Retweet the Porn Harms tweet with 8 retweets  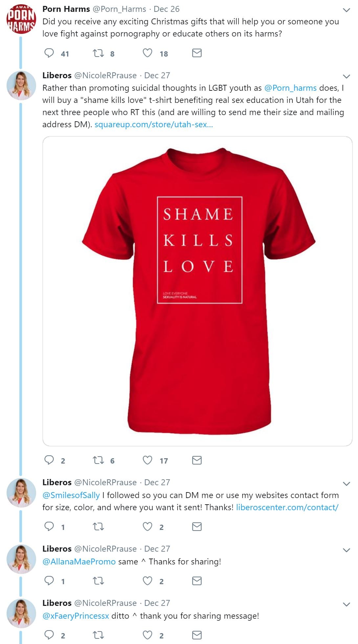(x=98, y=53)
